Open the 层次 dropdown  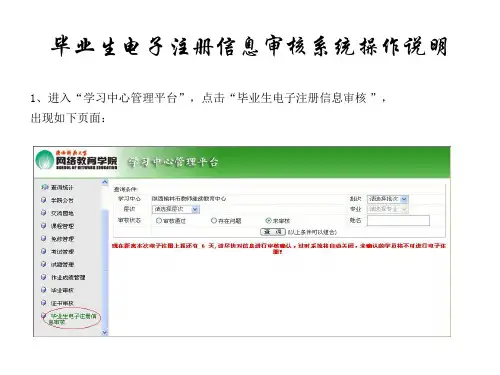click(176, 209)
